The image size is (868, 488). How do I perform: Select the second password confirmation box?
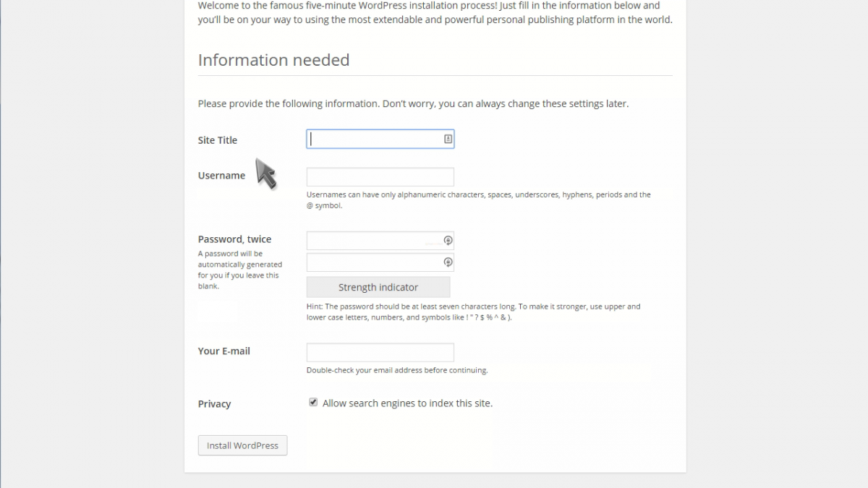click(x=380, y=262)
